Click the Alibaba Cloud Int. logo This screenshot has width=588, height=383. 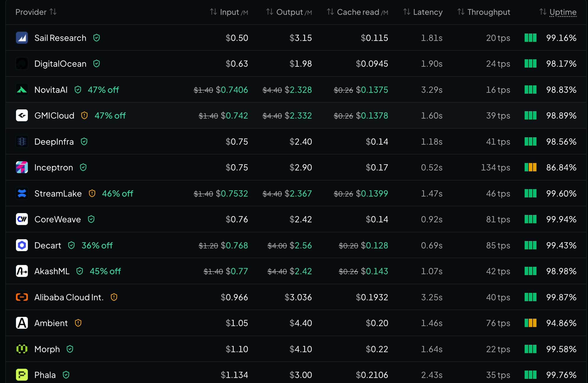point(22,297)
